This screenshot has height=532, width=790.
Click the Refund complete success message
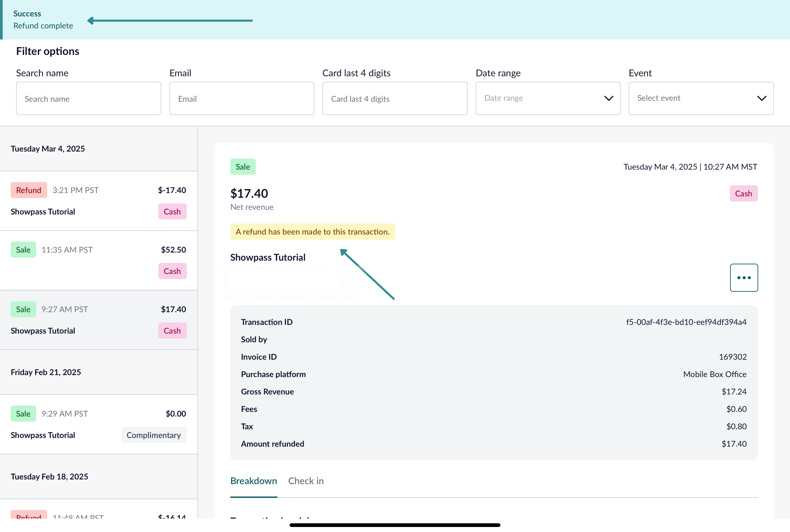(x=43, y=26)
